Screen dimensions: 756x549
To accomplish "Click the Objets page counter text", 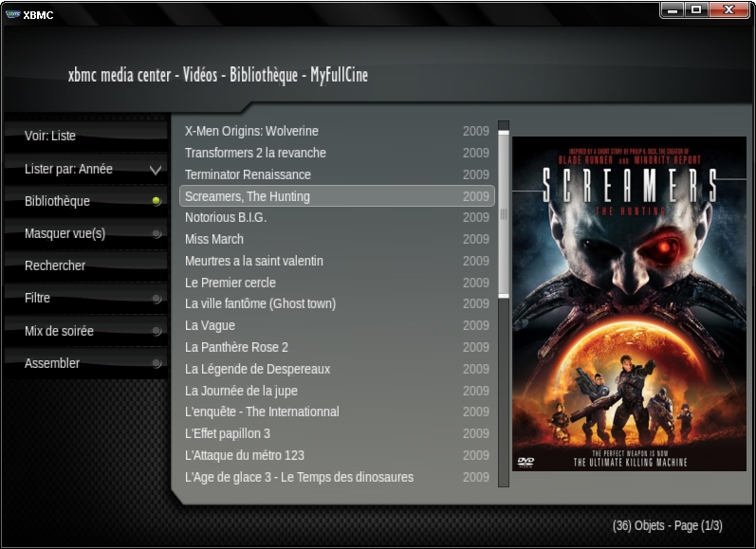I will coord(667,525).
